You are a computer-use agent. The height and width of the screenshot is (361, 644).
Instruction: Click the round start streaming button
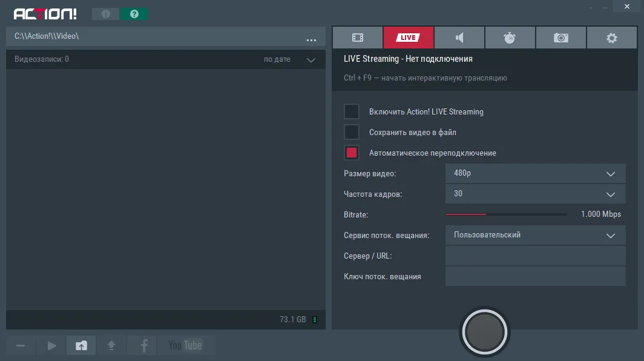pyautogui.click(x=485, y=331)
